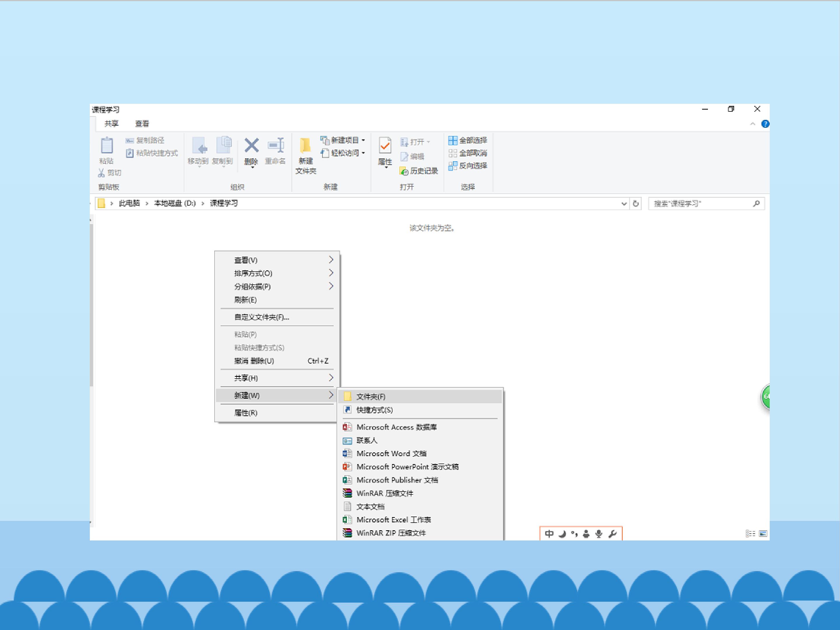Click the Copy path button
Viewport: 840px width, 630px height.
click(x=145, y=141)
